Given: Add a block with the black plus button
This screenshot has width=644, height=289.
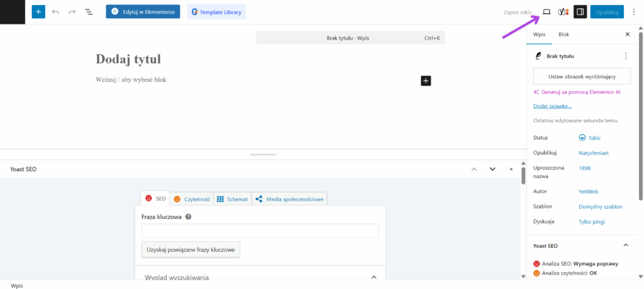Looking at the screenshot, I should point(426,80).
